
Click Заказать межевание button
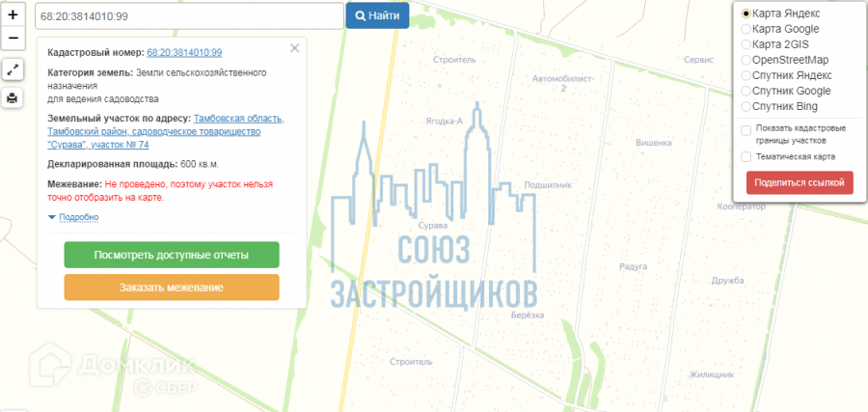172,288
